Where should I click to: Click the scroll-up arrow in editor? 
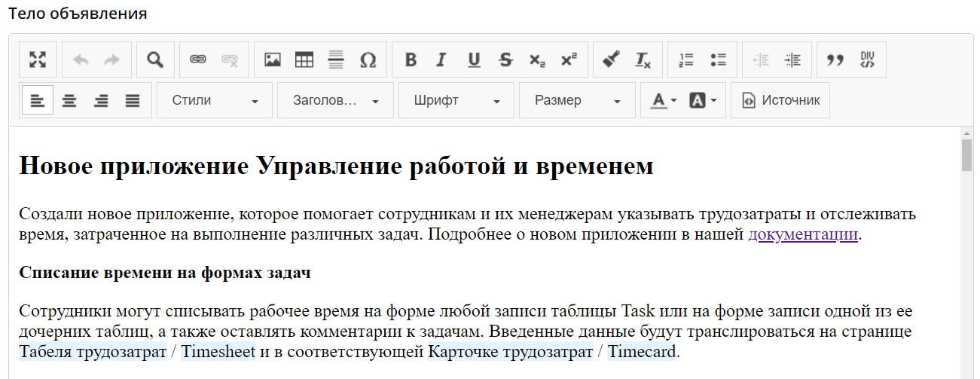[x=966, y=133]
